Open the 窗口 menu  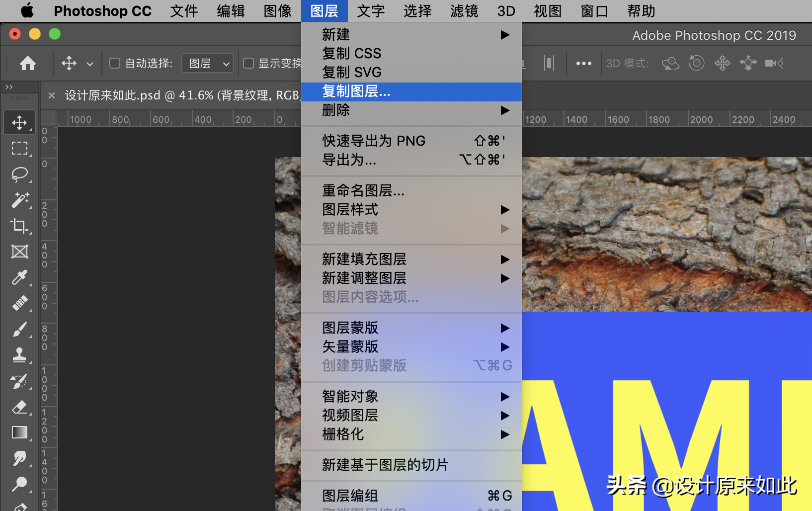click(x=594, y=11)
